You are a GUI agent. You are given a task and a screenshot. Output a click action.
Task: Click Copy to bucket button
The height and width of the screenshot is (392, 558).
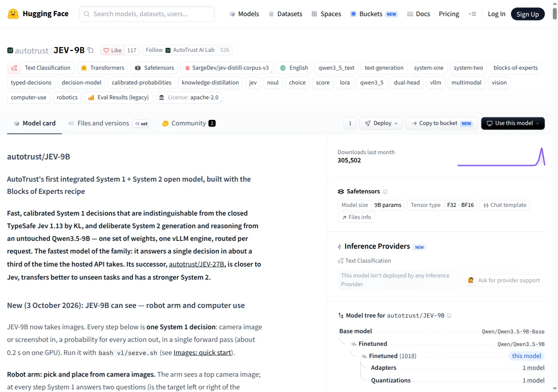[442, 123]
